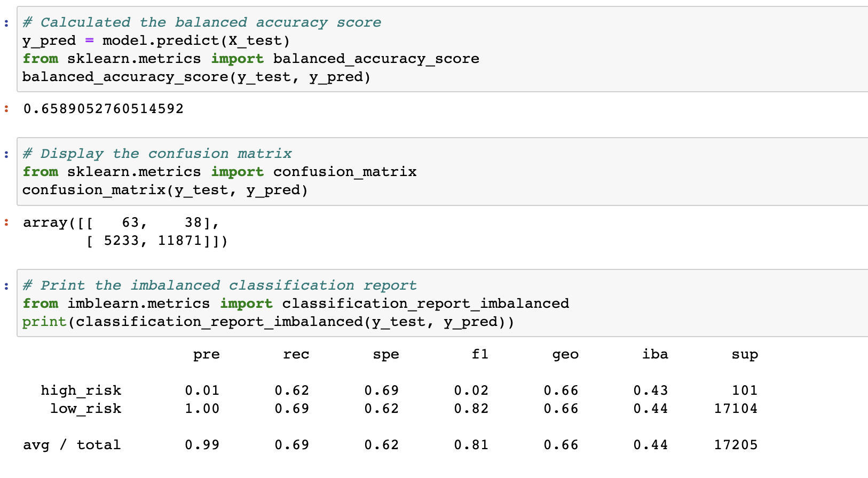Click the imbalanced classification report code cell
868x478 pixels.
[x=443, y=303]
